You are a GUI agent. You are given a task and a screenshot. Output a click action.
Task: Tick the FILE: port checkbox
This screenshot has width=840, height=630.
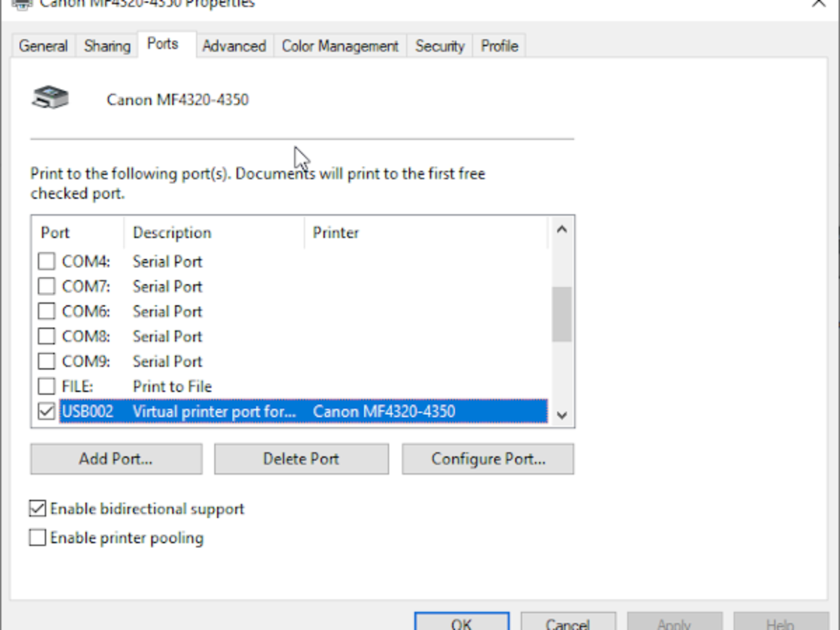point(46,386)
